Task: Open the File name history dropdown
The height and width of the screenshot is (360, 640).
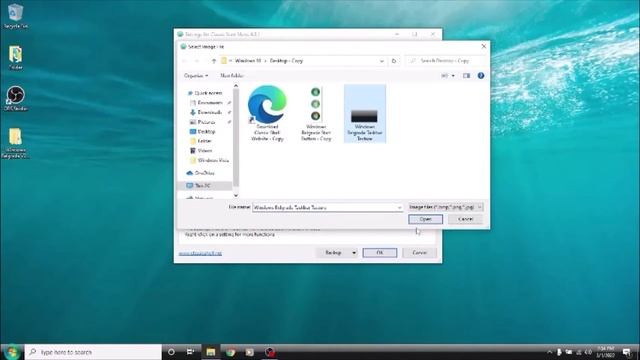Action: 399,207
